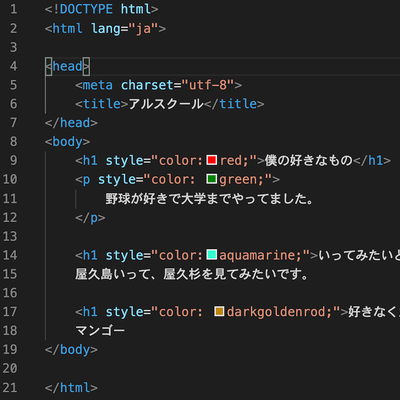Click line number 13 in gutter
This screenshot has width=400, height=400.
pyautogui.click(x=10, y=236)
